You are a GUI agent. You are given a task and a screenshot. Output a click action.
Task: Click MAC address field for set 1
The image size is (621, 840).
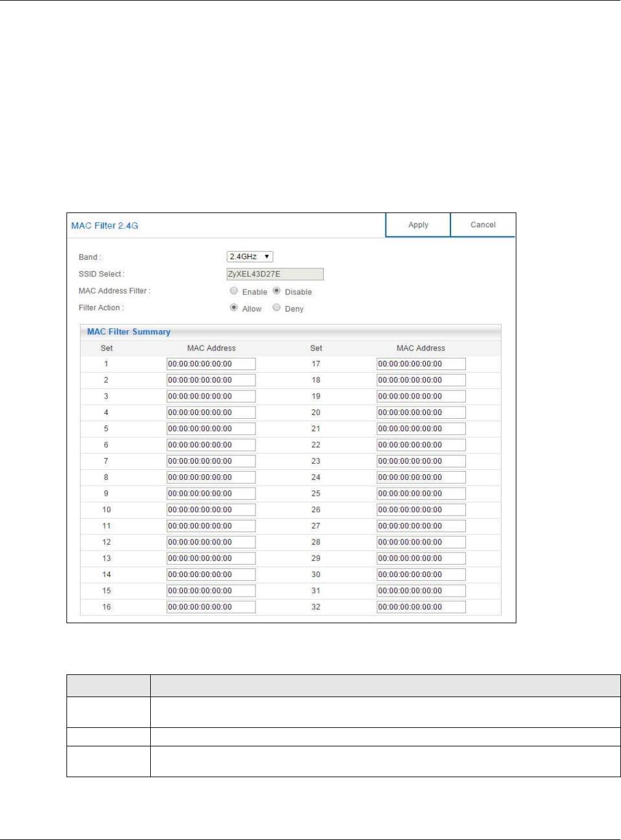[211, 364]
